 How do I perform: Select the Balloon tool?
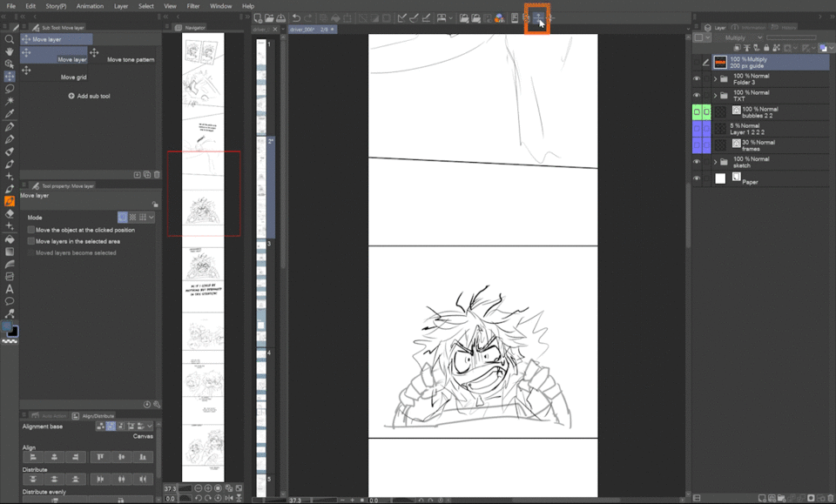point(9,301)
